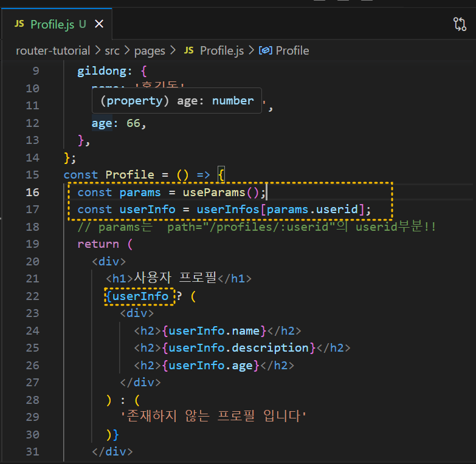Switch to the Profile.js editor tab
The height and width of the screenshot is (464, 476).
58,24
